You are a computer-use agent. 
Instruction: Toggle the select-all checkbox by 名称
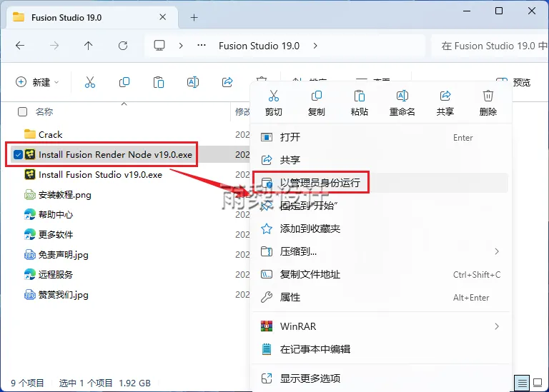22,111
